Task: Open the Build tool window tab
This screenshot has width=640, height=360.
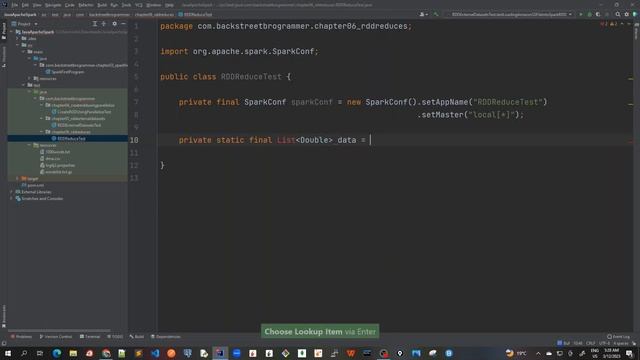Action: (137, 337)
